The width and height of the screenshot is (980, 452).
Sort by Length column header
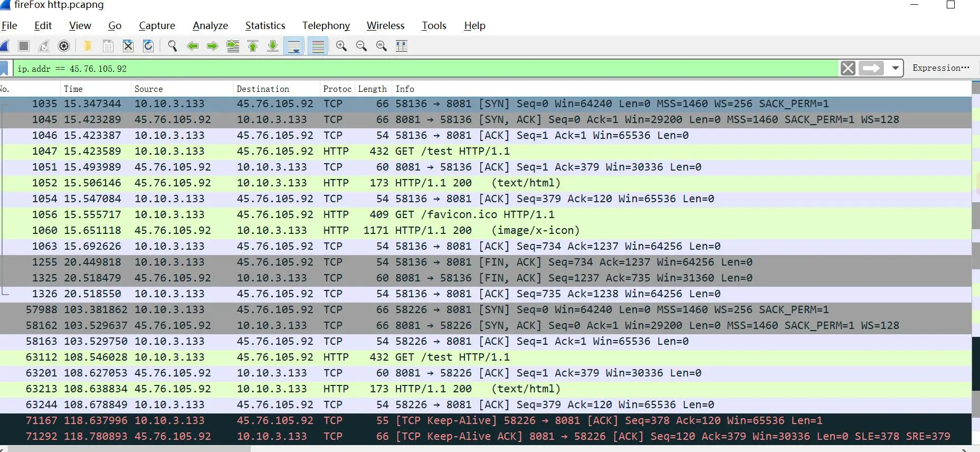tap(373, 89)
